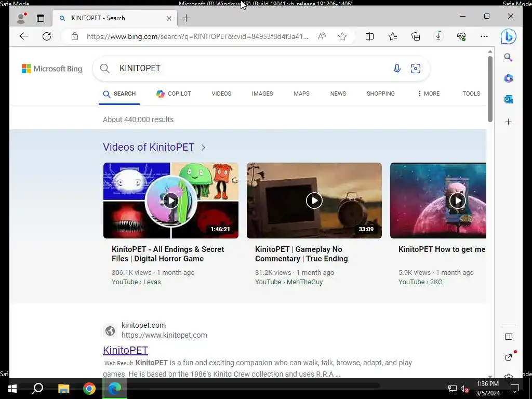Click YouTube › Levas source
The height and width of the screenshot is (399, 532).
point(136,282)
